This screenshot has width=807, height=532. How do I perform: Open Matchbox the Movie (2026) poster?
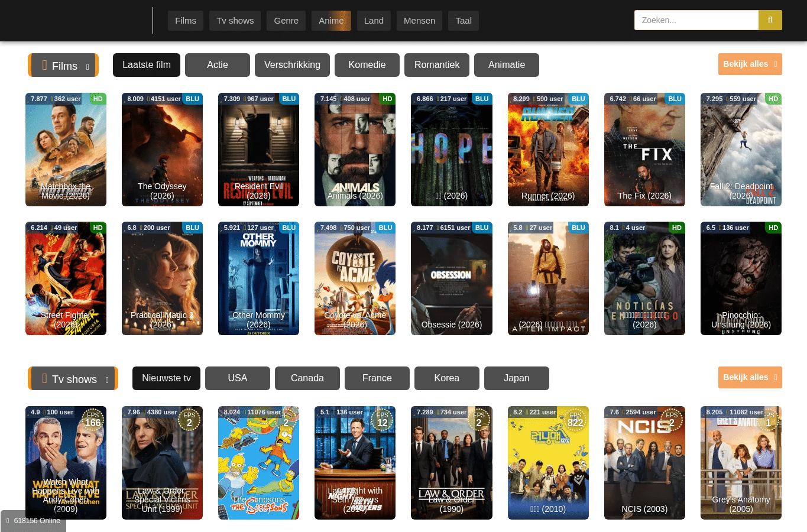pyautogui.click(x=66, y=150)
